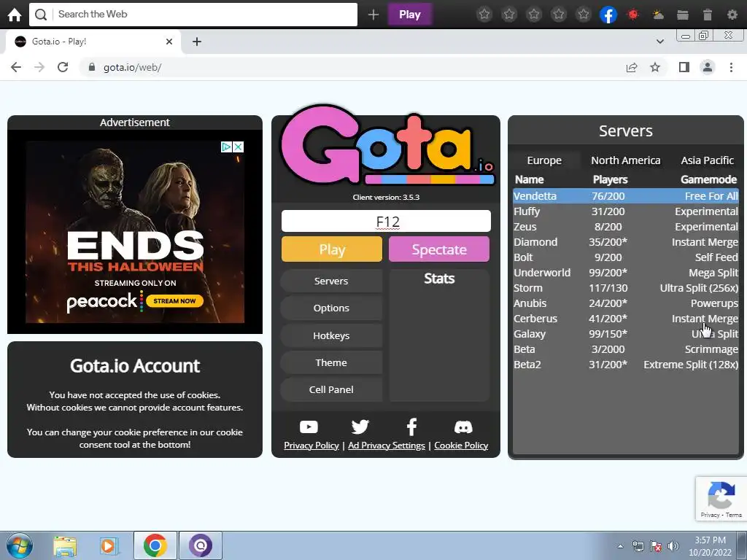This screenshot has width=747, height=560.
Task: Expand the tab search chevron
Action: tap(659, 42)
